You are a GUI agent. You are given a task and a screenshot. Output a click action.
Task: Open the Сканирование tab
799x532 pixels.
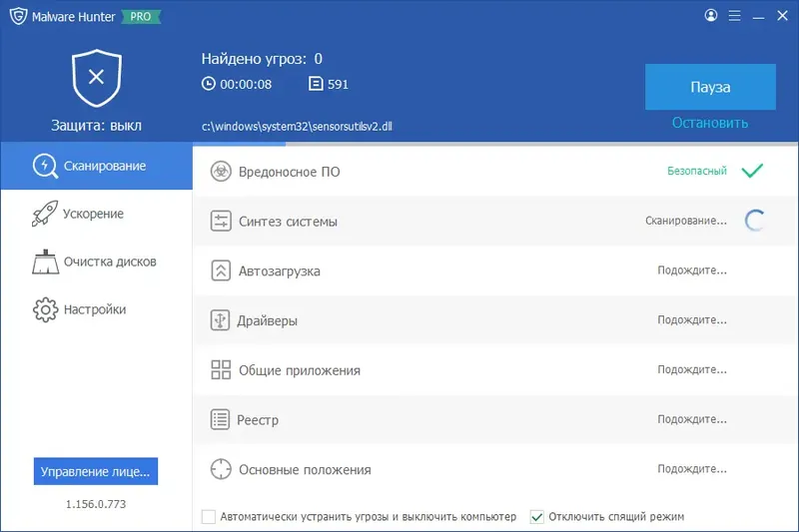[x=96, y=166]
